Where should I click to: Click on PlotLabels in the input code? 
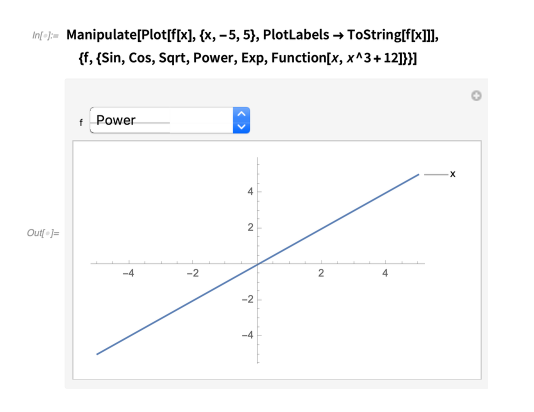(x=296, y=35)
